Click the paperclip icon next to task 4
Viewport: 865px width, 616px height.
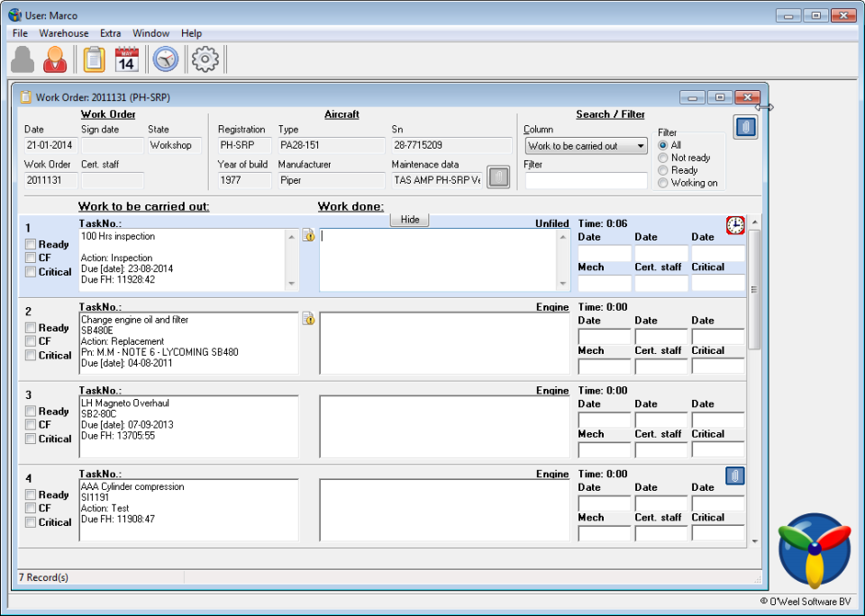coord(734,476)
